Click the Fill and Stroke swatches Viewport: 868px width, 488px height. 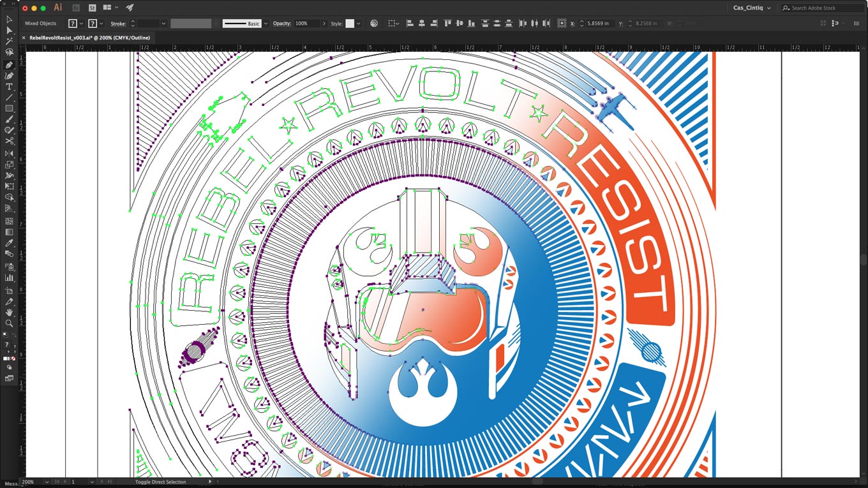(9, 348)
